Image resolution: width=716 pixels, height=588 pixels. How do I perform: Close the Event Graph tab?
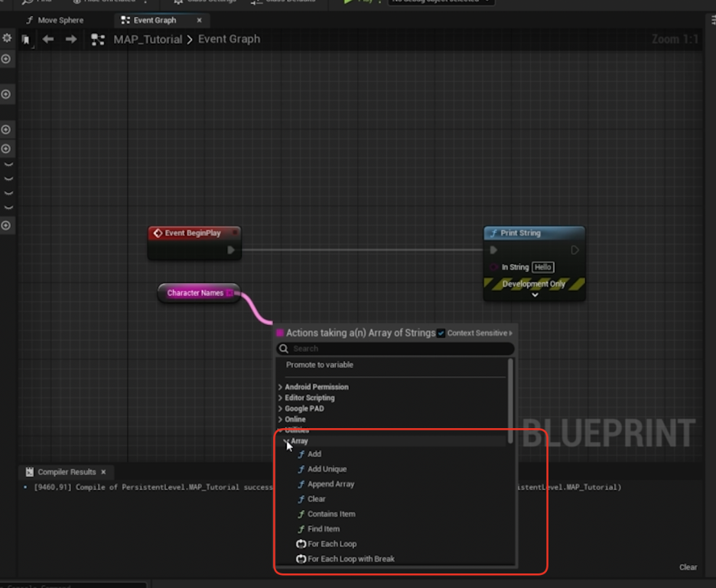[x=199, y=20]
